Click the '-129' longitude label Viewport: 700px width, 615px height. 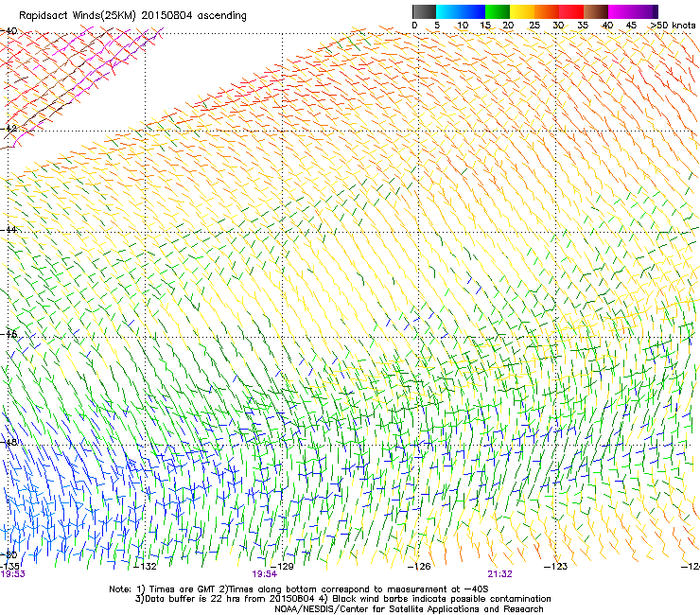click(x=282, y=567)
